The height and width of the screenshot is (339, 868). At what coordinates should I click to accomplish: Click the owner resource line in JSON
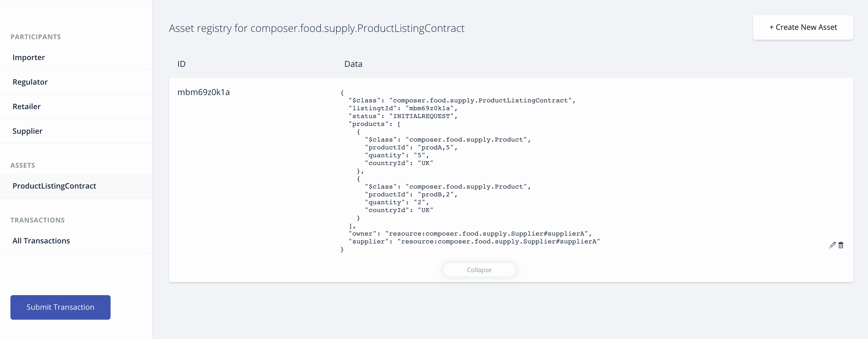click(470, 233)
